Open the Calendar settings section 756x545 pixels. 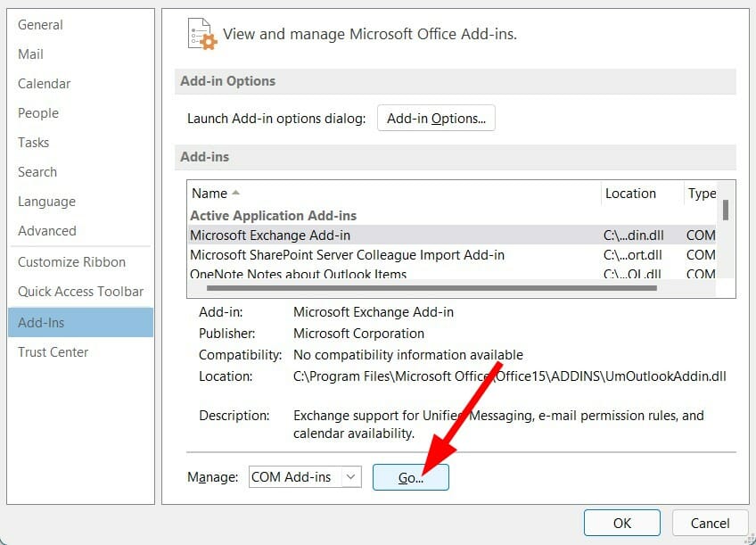pos(44,83)
